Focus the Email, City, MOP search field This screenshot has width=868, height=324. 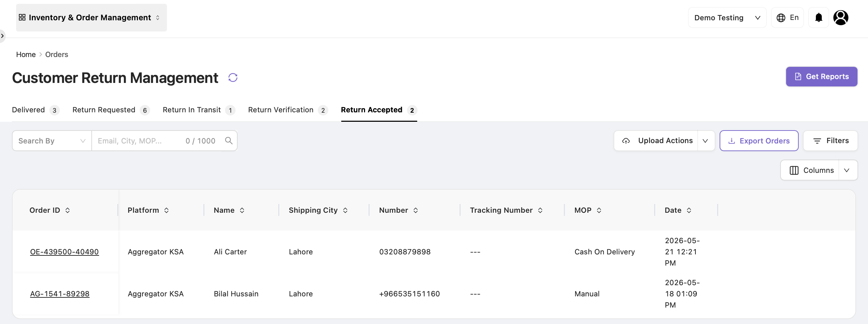140,141
